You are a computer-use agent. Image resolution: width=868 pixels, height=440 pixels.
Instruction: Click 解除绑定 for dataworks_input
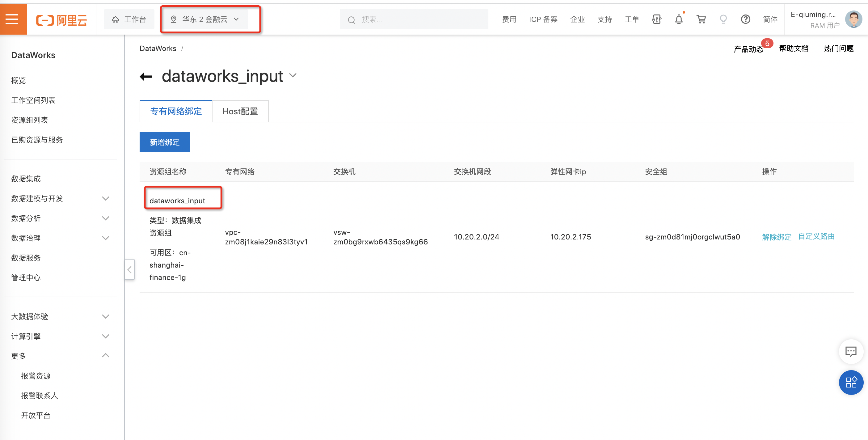777,237
